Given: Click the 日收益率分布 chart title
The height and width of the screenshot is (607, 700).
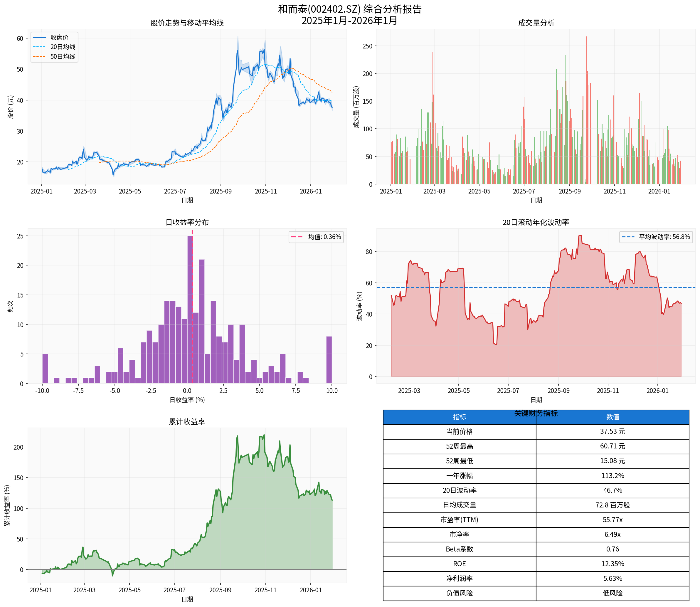Looking at the screenshot, I should pos(187,222).
